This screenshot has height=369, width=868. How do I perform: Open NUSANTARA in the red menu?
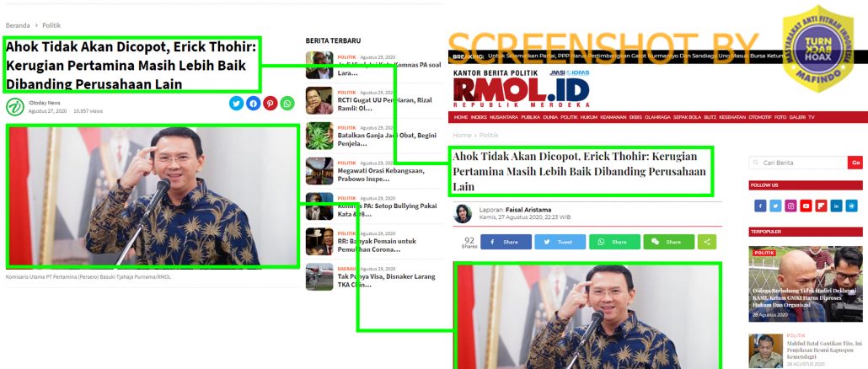[504, 117]
